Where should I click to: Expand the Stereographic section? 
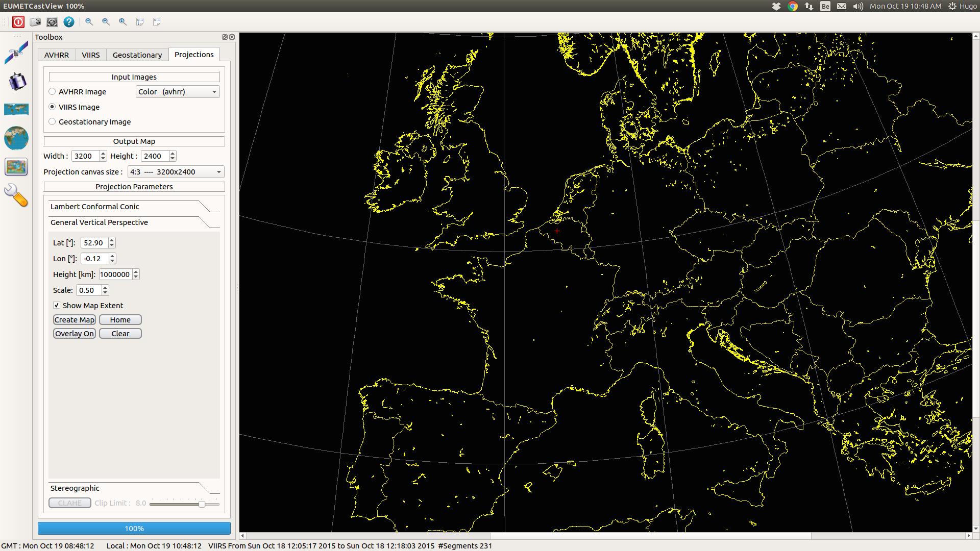pos(134,488)
